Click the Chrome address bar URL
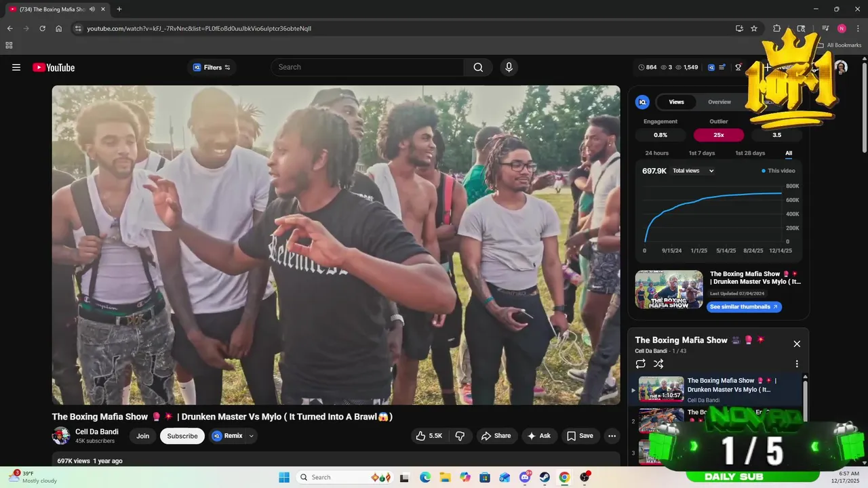 pos(199,28)
